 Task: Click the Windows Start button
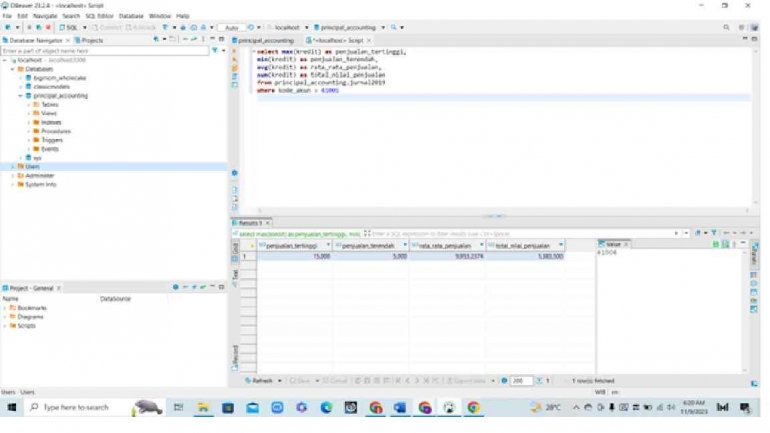pos(12,407)
